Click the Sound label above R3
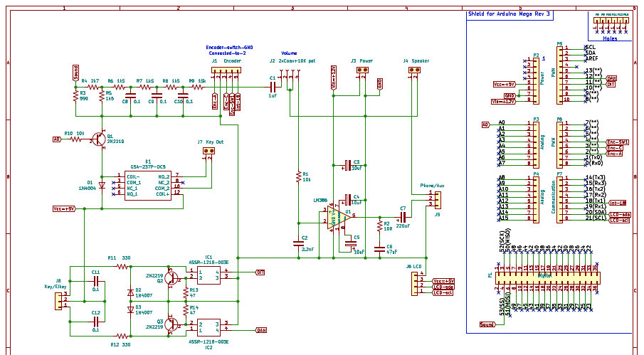644x355 pixels. click(x=75, y=72)
